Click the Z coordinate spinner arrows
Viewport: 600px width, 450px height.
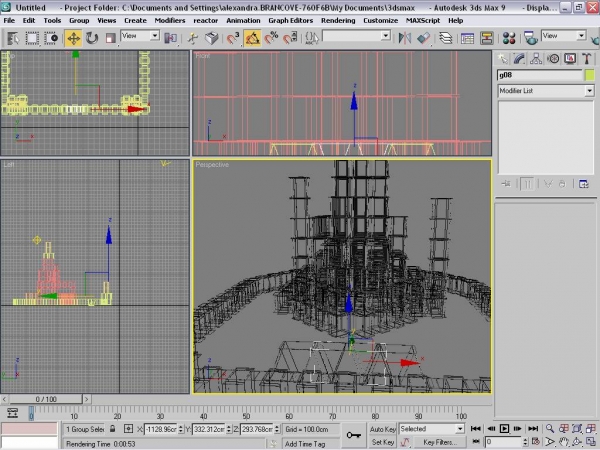[x=277, y=429]
